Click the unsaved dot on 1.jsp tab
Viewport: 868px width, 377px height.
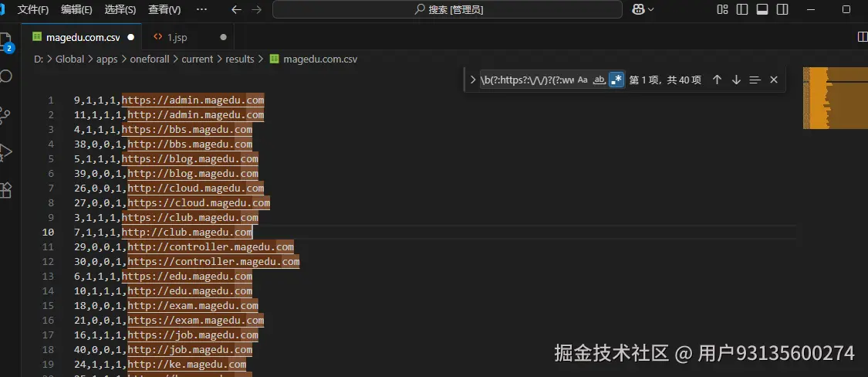click(x=223, y=37)
